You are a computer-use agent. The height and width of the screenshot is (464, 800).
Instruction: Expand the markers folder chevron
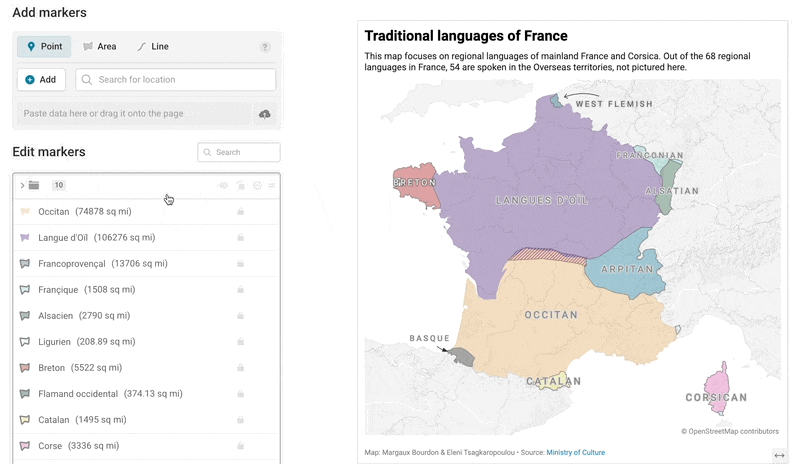(22, 185)
